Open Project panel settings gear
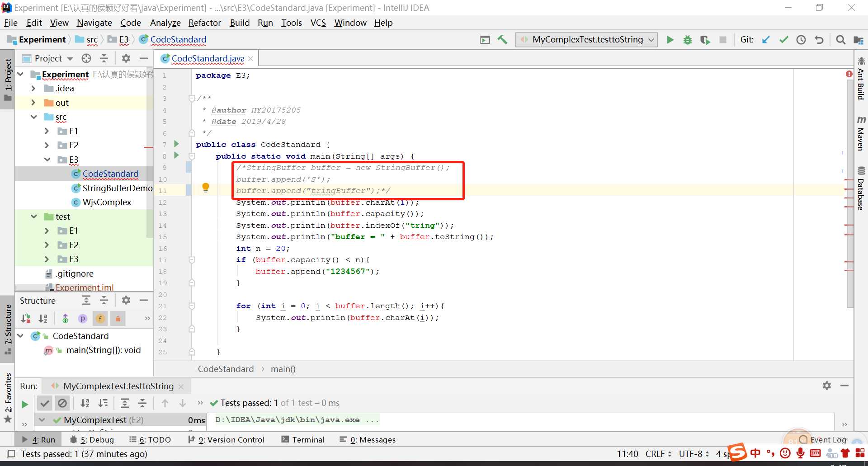This screenshot has width=868, height=466. (x=126, y=58)
